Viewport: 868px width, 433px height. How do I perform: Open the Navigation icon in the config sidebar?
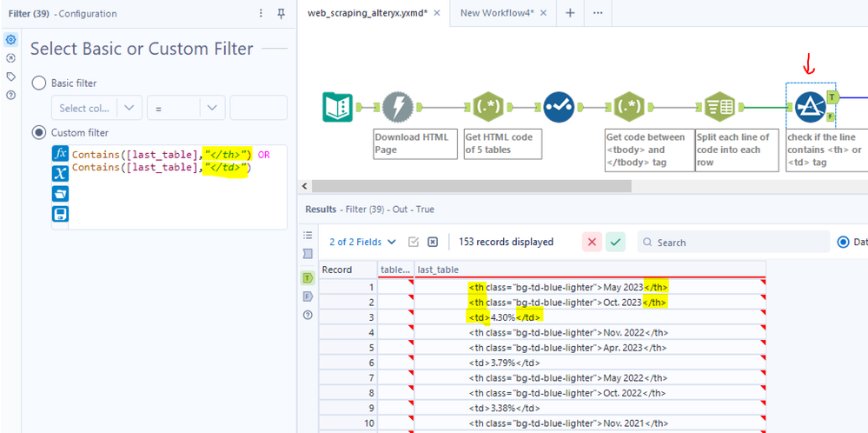click(10, 58)
